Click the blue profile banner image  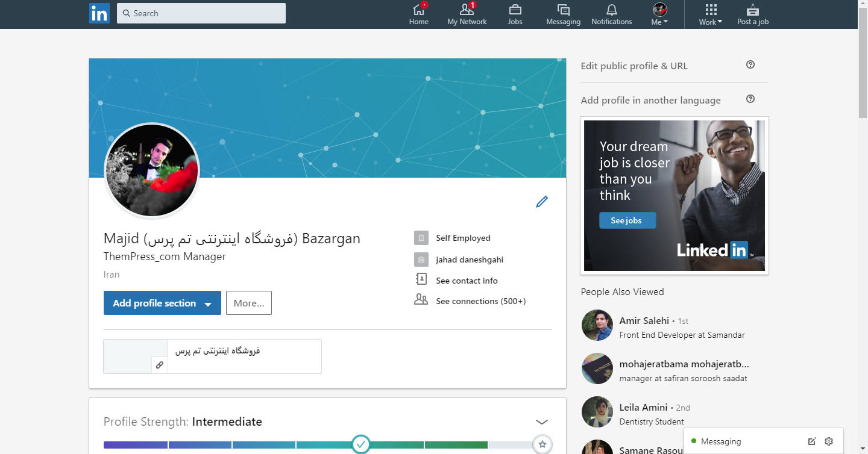point(327,118)
